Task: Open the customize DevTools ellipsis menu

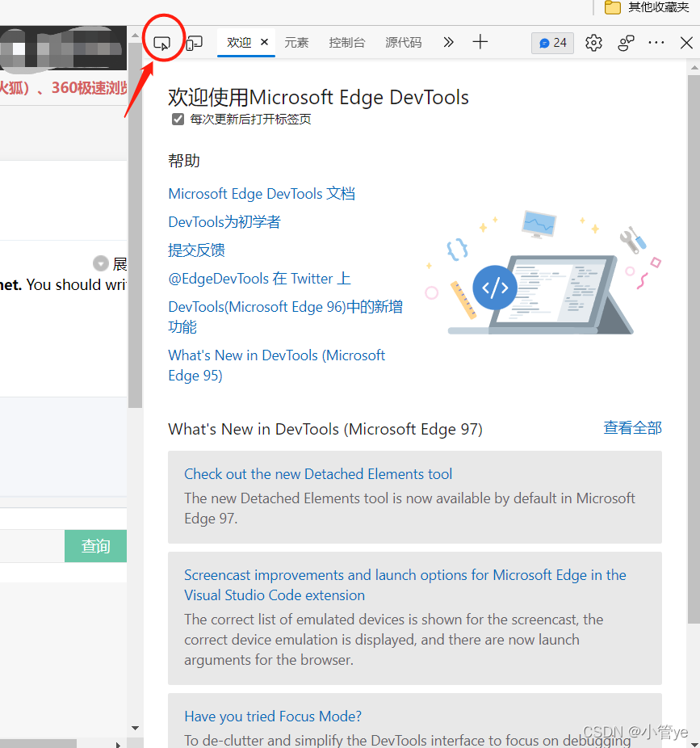Action: point(656,43)
